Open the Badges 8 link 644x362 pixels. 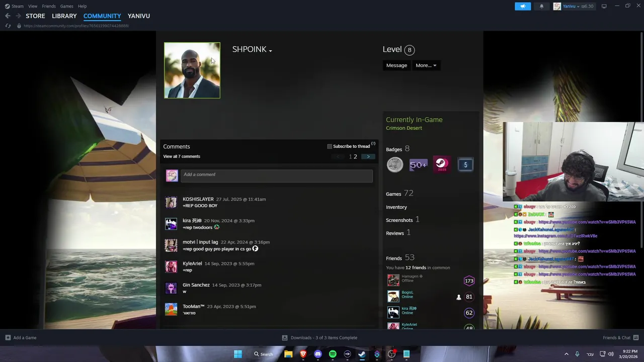397,149
